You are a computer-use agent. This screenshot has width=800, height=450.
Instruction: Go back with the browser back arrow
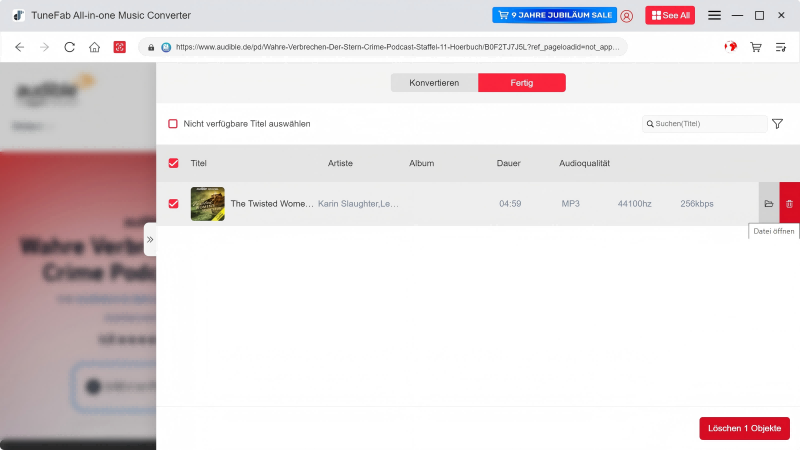tap(19, 47)
